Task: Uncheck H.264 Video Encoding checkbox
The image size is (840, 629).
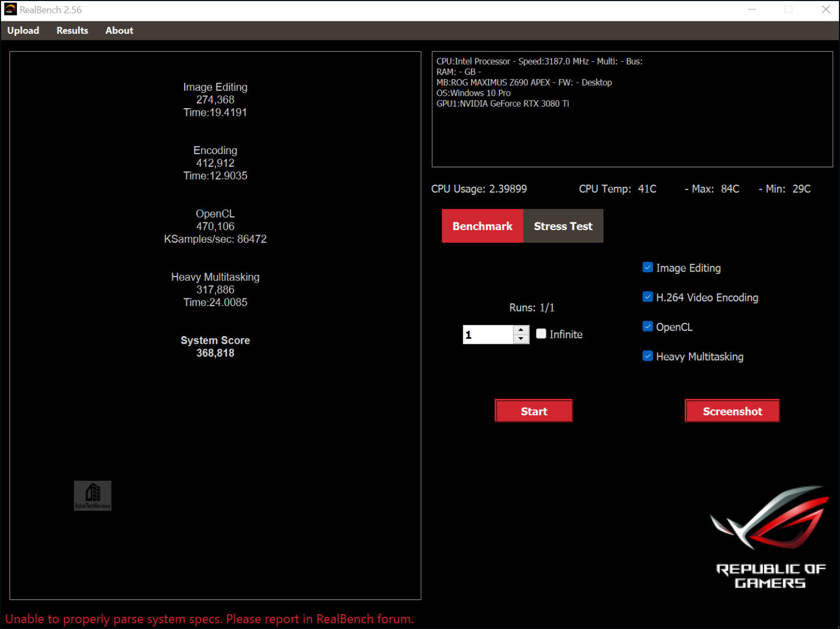Action: tap(648, 297)
